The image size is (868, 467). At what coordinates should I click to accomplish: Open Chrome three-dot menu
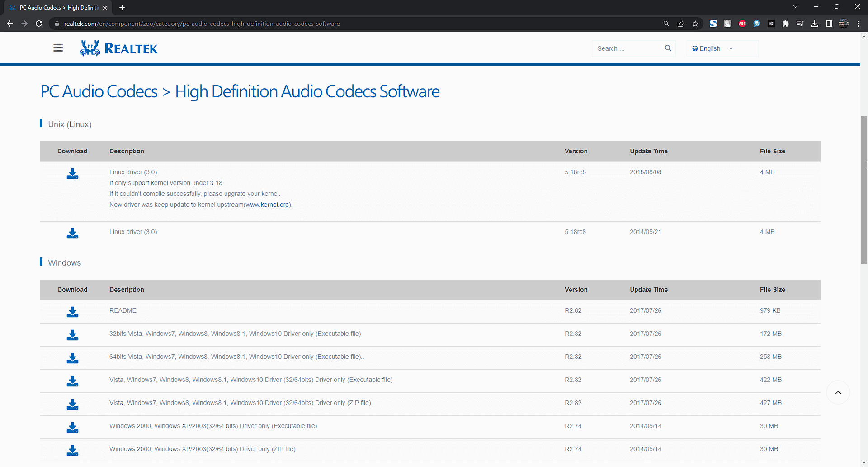[858, 24]
